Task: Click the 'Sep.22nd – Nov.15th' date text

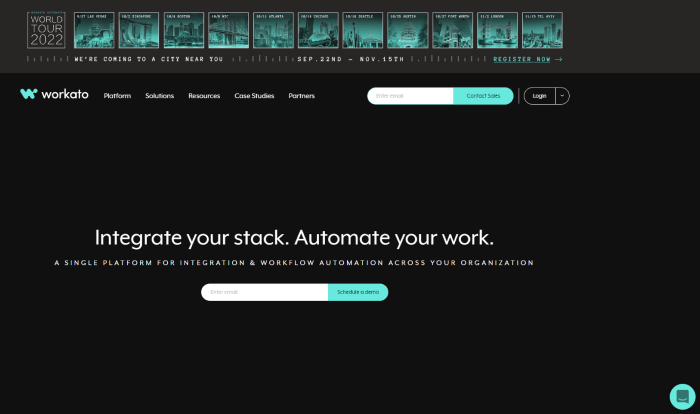Action: tap(350, 59)
